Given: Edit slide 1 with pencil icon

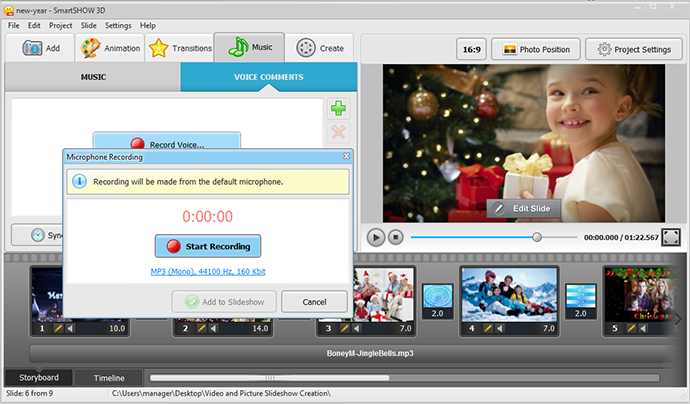Looking at the screenshot, I should [58, 328].
